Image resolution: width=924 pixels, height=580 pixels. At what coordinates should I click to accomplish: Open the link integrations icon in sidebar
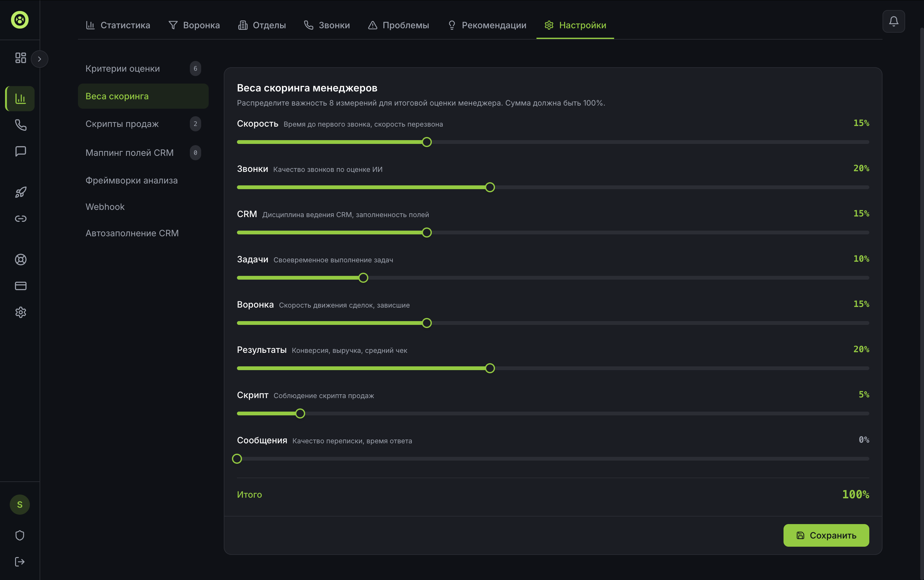coord(20,219)
